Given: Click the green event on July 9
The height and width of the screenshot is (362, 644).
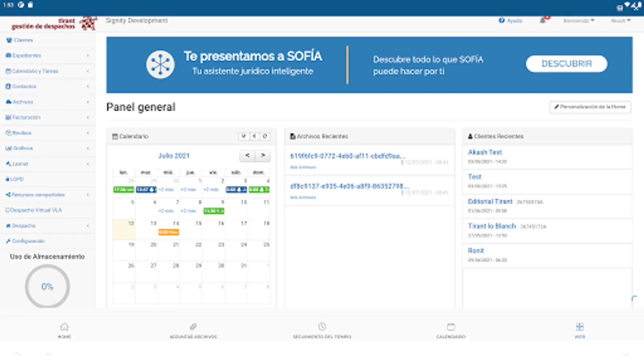Looking at the screenshot, I should pyautogui.click(x=214, y=211).
